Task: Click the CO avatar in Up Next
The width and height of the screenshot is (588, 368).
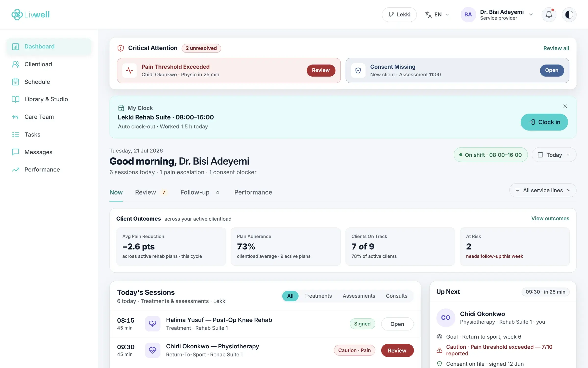Action: 446,318
